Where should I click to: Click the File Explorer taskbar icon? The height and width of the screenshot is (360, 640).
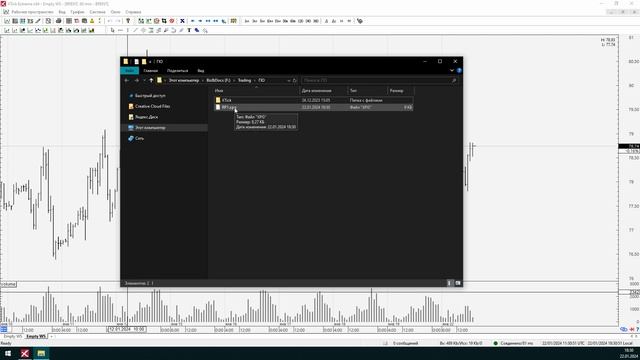point(41,353)
